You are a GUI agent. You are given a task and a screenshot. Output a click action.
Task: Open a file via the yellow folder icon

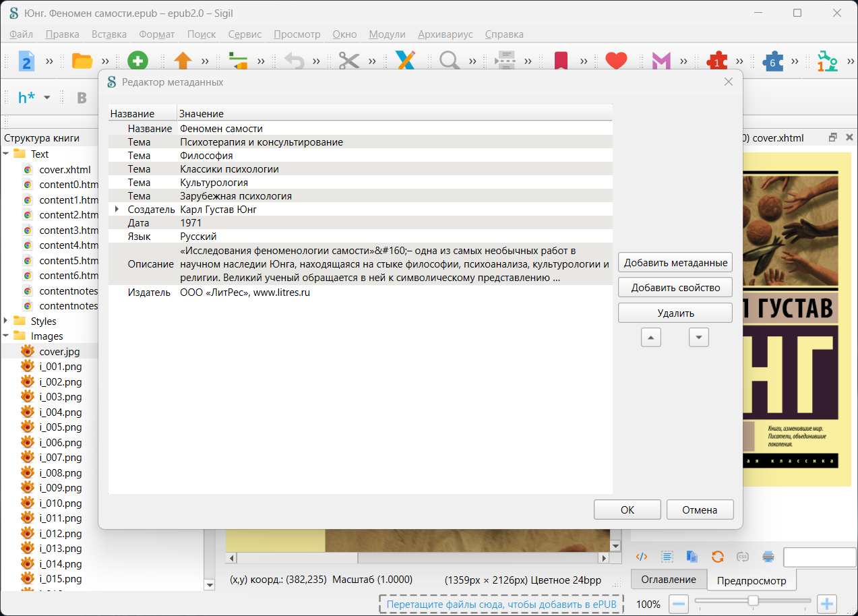[x=82, y=61]
